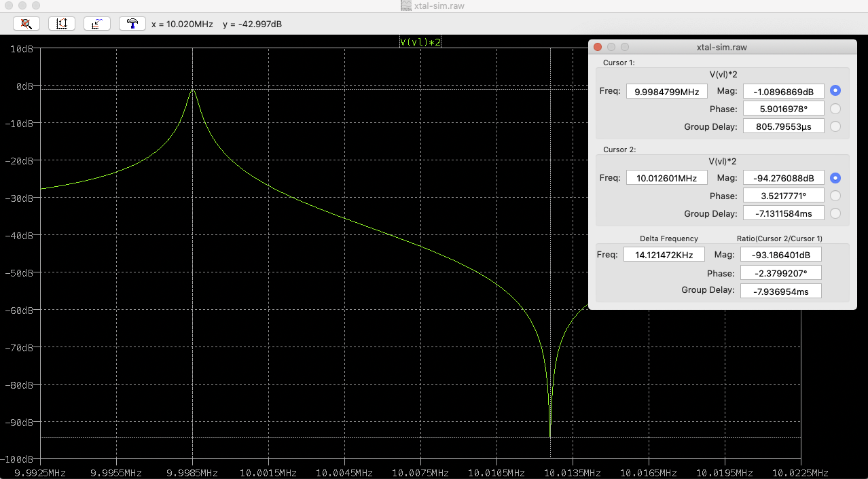Select Cursor 1 Group Delay radio button
Image resolution: width=868 pixels, height=479 pixels.
coord(835,126)
